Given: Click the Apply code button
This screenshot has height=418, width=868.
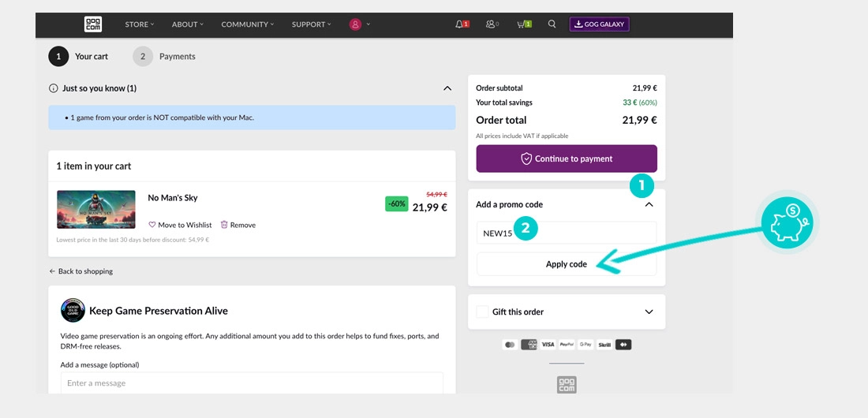Looking at the screenshot, I should [567, 264].
